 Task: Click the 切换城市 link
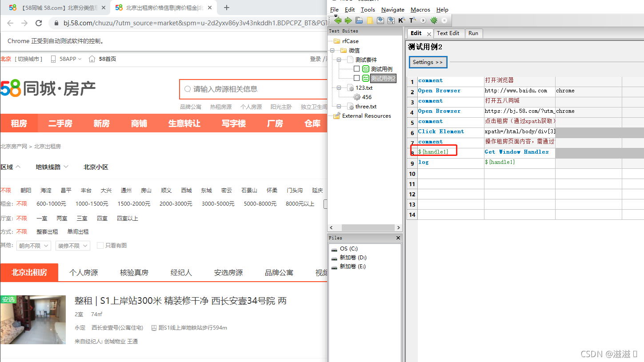pos(28,59)
